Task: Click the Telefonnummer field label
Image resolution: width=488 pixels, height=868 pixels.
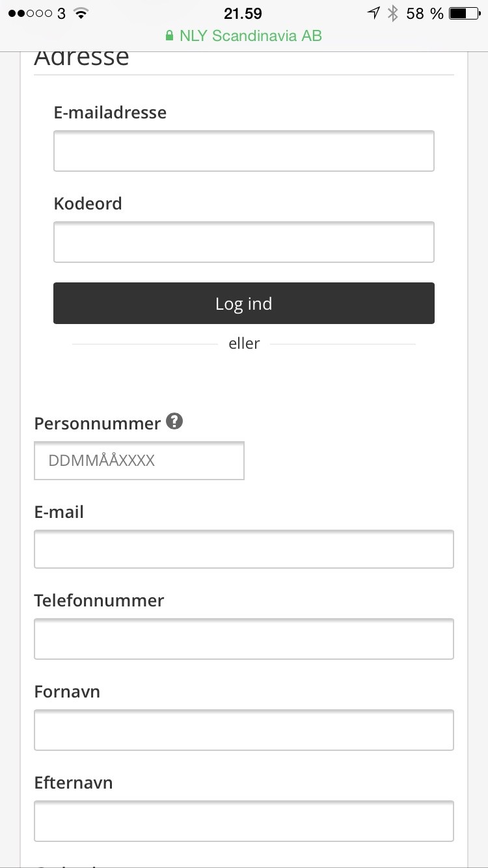Action: tap(99, 600)
